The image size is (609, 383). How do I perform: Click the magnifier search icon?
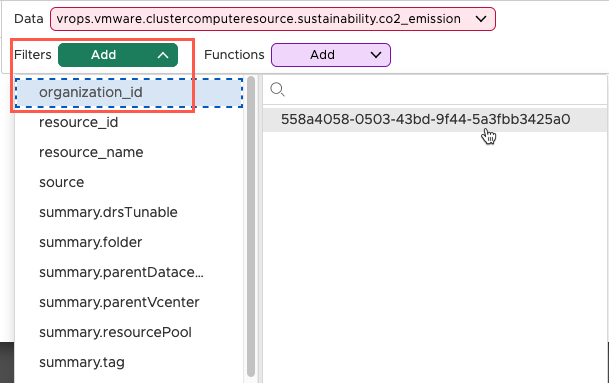click(x=277, y=90)
